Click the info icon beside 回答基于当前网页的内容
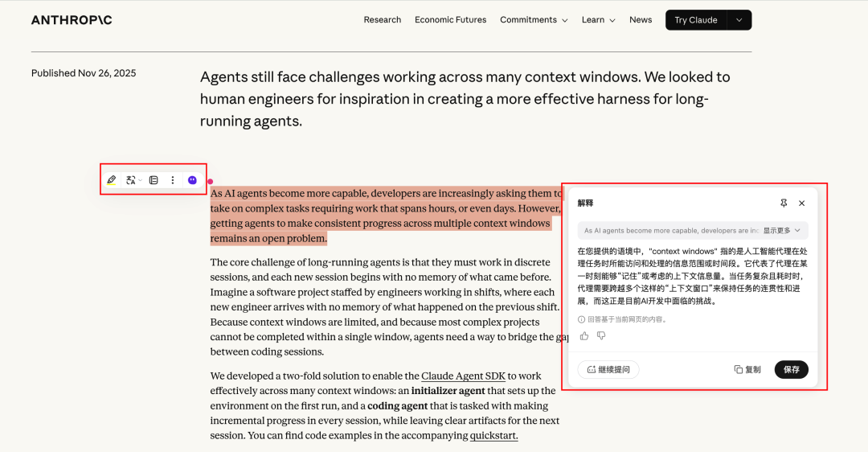Screen dimensions: 868x452 [581, 319]
